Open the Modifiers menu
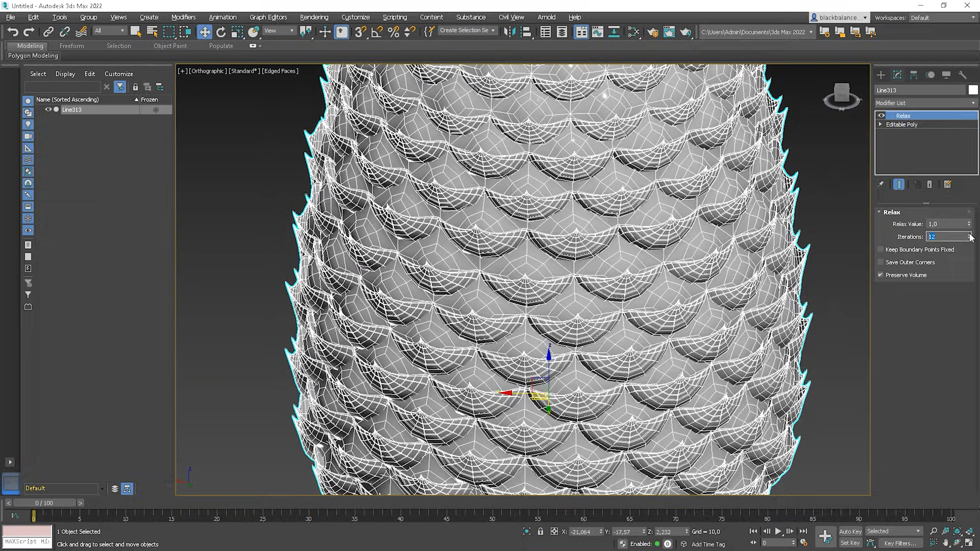Image resolution: width=980 pixels, height=551 pixels. point(183,17)
